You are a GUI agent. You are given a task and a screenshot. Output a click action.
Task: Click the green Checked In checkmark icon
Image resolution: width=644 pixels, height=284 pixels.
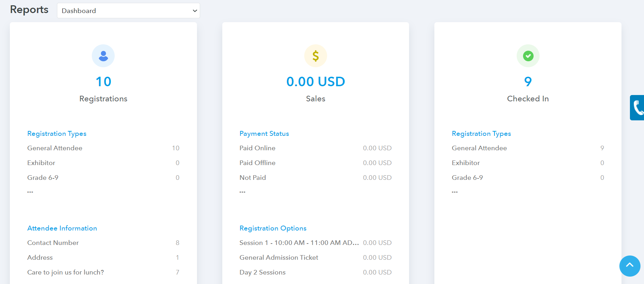528,56
